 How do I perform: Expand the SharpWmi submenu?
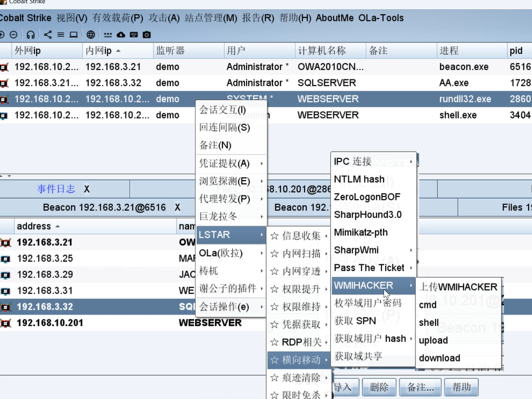tap(374, 250)
